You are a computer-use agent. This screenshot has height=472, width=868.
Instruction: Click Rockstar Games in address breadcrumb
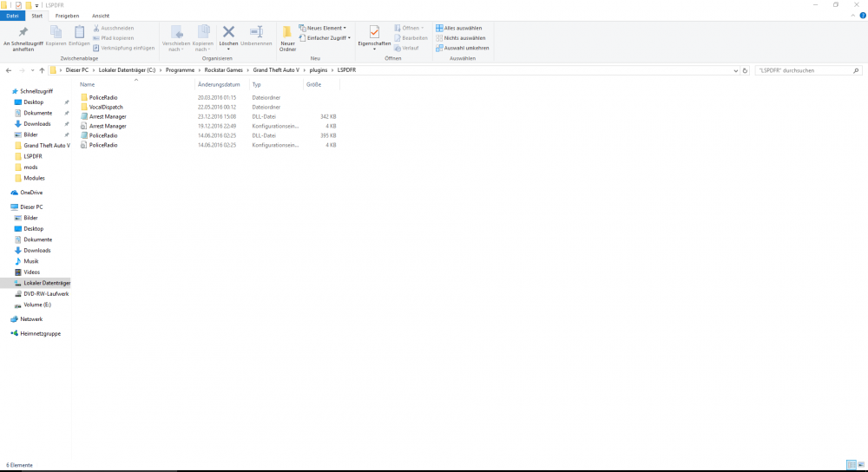click(224, 70)
